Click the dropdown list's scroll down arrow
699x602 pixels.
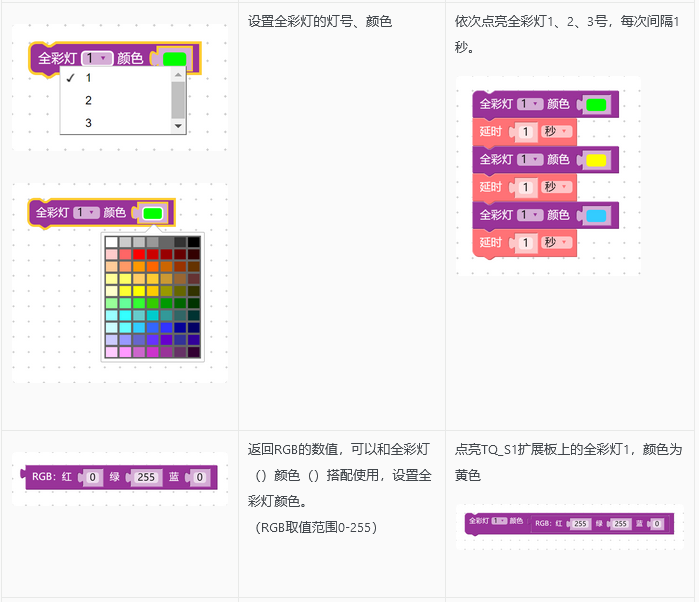pos(178,126)
